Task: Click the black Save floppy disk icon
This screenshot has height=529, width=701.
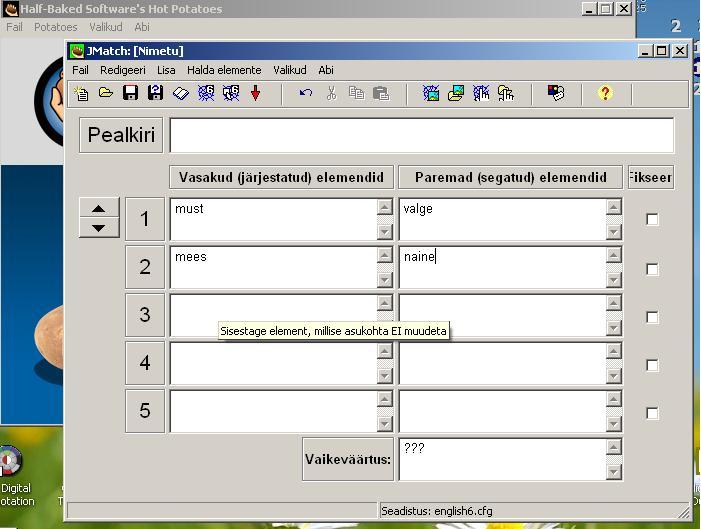Action: [131, 93]
